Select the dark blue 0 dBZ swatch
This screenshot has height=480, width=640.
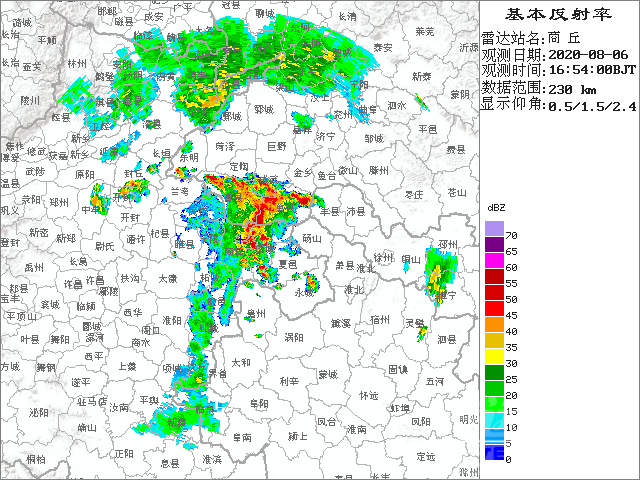coord(494,453)
